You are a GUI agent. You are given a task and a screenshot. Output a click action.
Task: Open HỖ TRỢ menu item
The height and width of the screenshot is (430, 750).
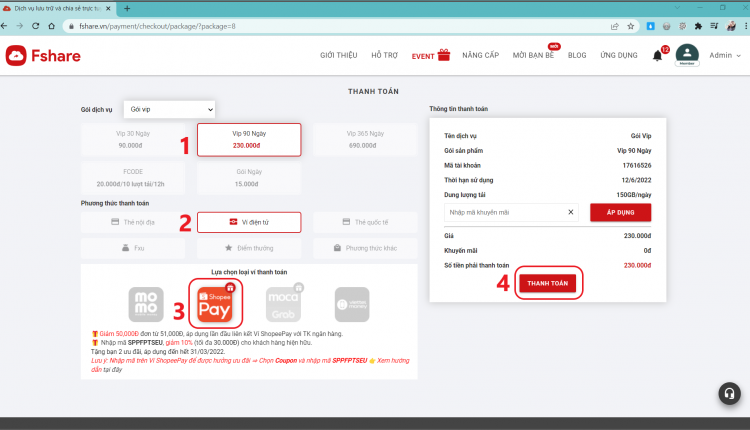click(385, 55)
